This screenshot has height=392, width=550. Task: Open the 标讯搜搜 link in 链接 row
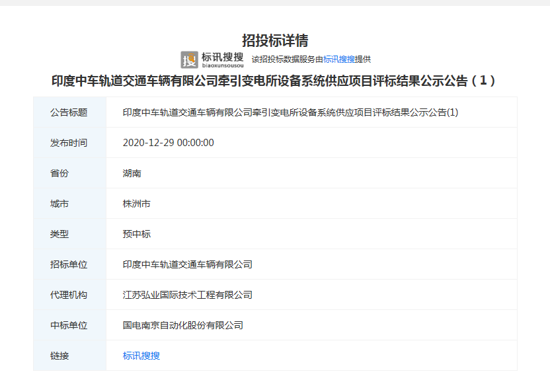pos(141,356)
